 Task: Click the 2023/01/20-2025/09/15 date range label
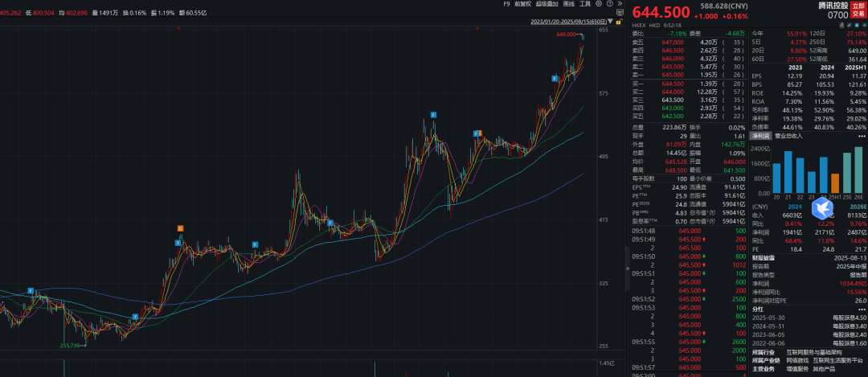coord(568,22)
